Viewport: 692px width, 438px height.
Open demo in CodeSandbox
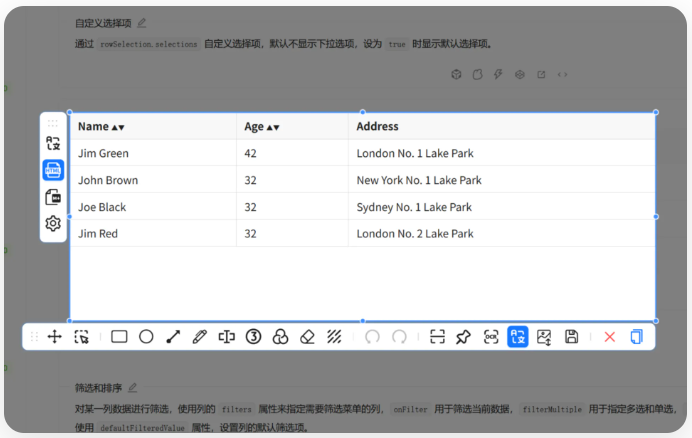coord(456,74)
